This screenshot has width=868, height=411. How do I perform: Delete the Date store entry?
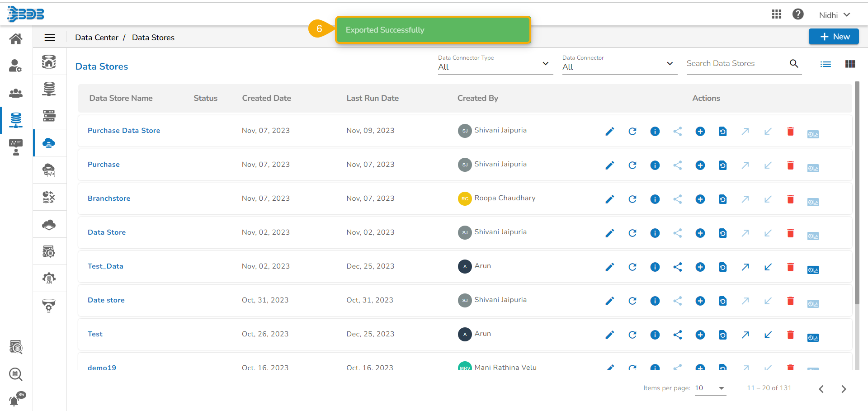[790, 301]
